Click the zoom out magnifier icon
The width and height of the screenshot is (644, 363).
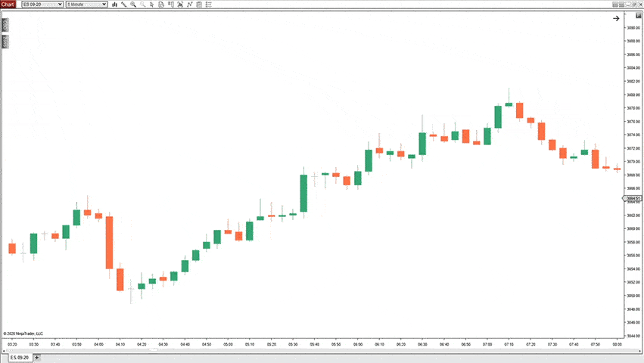[142, 5]
